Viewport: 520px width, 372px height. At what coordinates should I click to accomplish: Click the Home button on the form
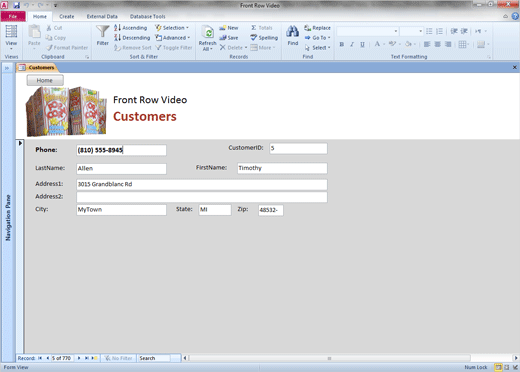45,80
